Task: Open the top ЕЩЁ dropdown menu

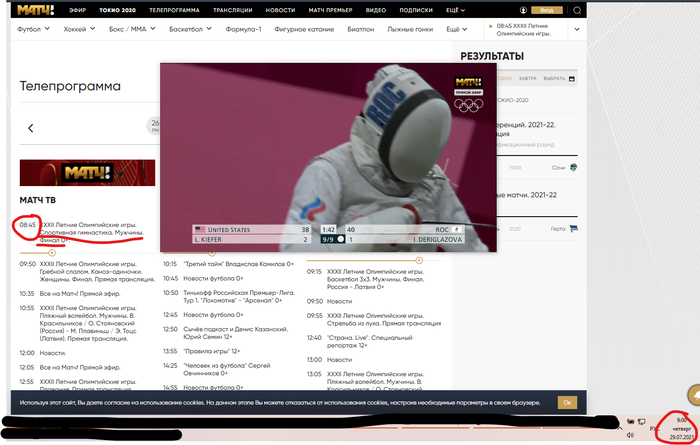Action: 455,10
